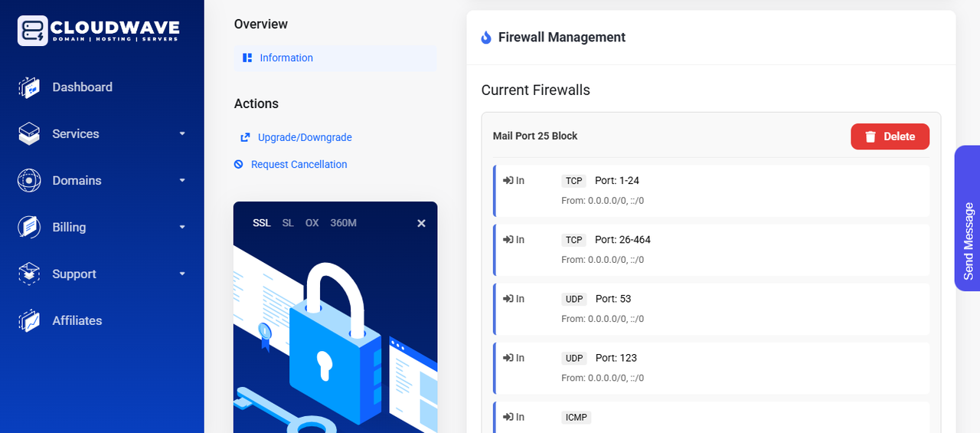Click the From address under Port 53

coord(603,319)
